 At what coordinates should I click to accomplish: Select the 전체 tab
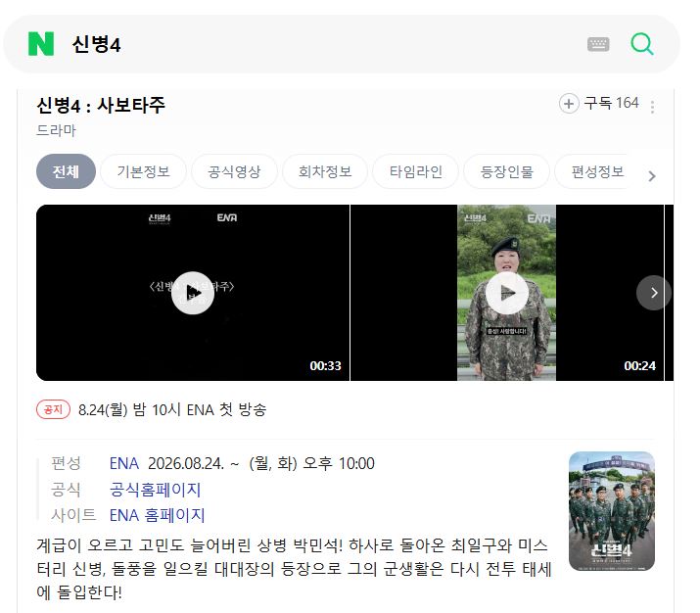coord(66,171)
